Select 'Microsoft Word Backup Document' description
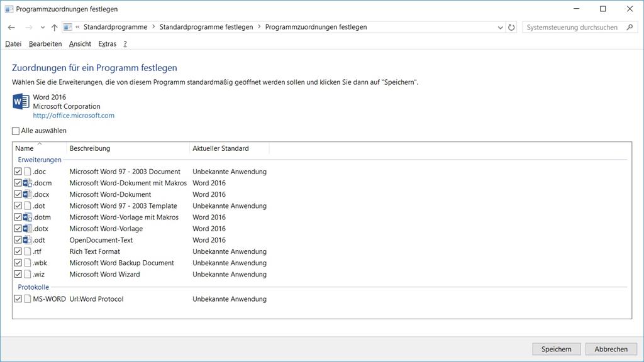This screenshot has width=644, height=362. coord(121,263)
